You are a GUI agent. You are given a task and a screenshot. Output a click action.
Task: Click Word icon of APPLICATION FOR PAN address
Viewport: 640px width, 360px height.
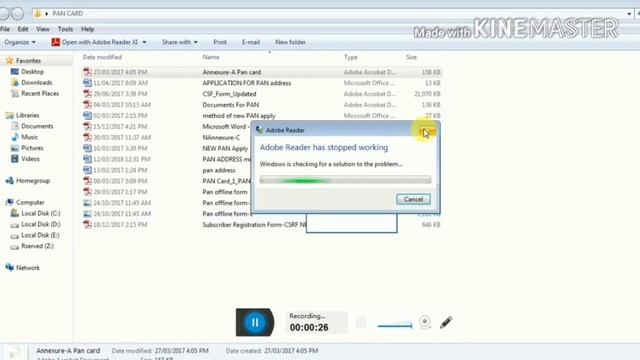87,83
